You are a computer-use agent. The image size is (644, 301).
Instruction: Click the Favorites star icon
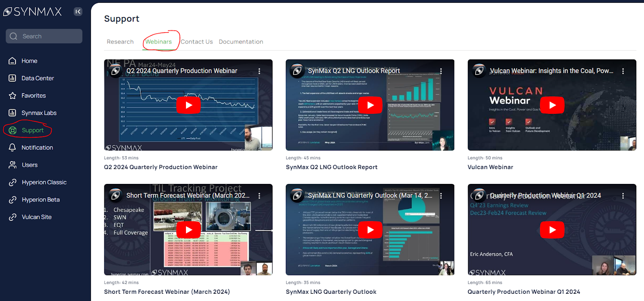tap(12, 95)
